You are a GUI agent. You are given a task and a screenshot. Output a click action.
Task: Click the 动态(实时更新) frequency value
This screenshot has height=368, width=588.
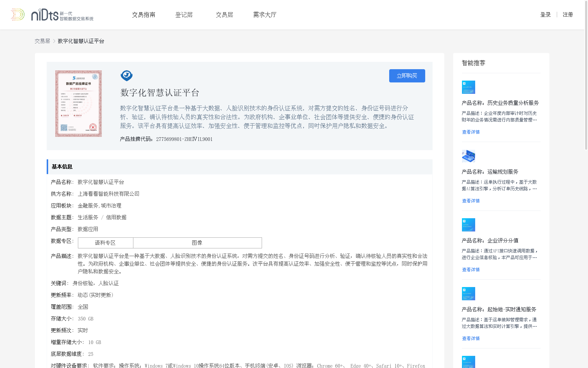(x=96, y=295)
